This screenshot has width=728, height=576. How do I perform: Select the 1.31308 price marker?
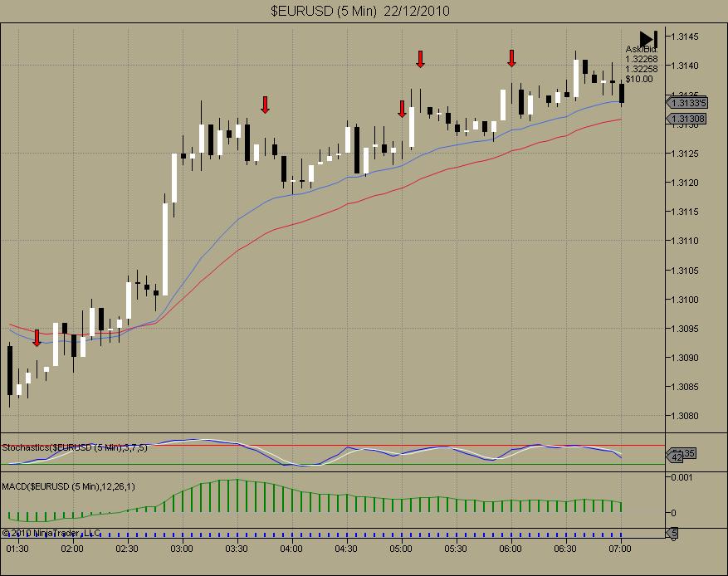tap(686, 119)
